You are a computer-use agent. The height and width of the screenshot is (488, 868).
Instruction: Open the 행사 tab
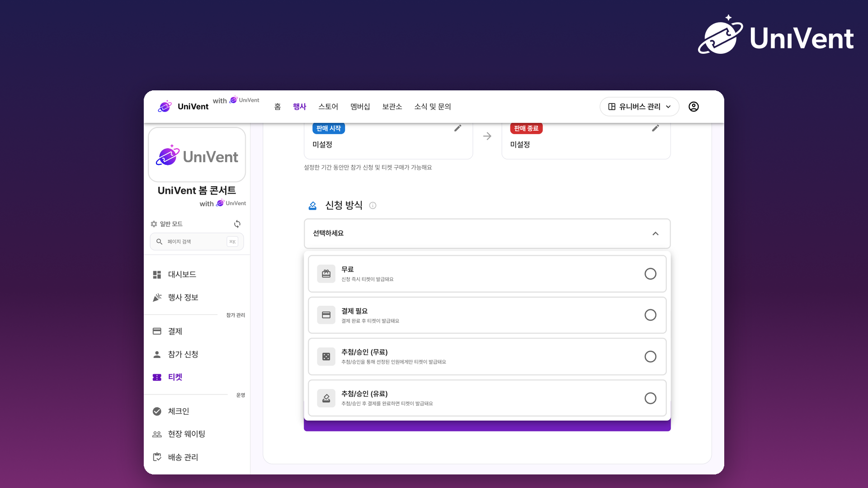tap(299, 107)
